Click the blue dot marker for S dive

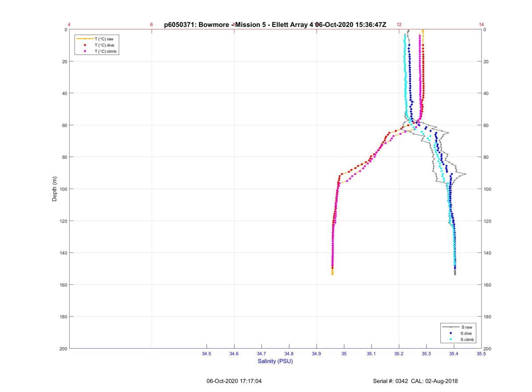tap(450, 333)
